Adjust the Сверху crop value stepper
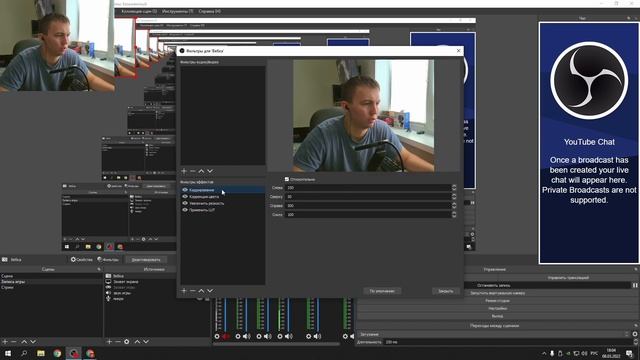 454,196
